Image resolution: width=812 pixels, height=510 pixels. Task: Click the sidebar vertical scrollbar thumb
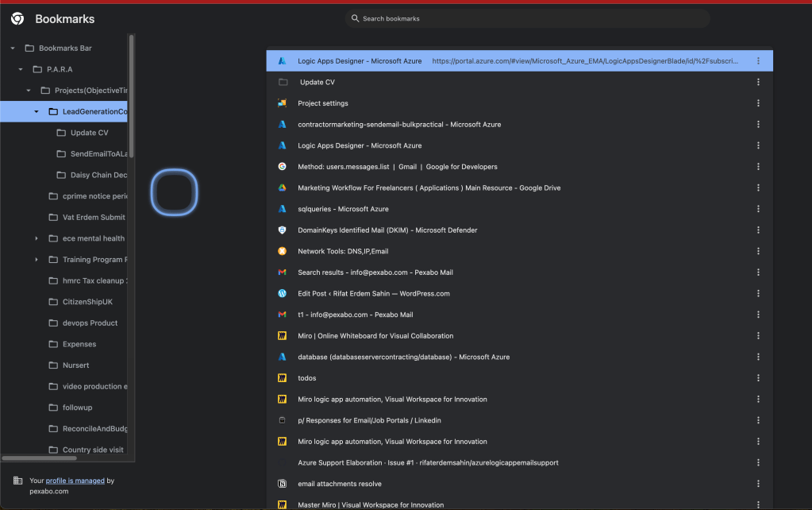[132, 96]
